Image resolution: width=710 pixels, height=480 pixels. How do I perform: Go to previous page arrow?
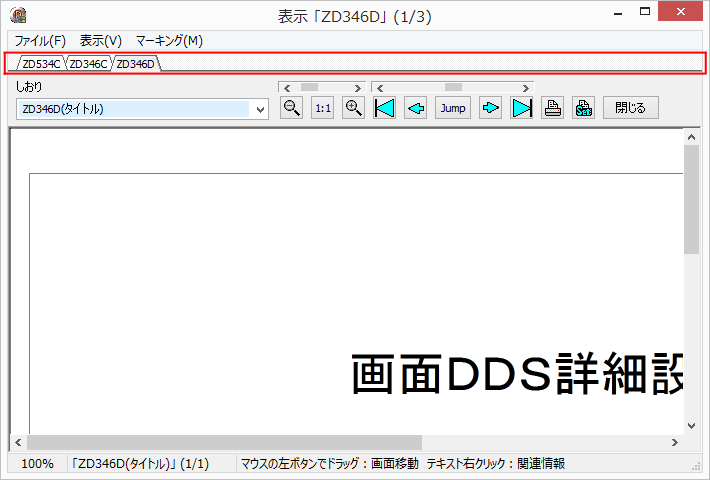[415, 108]
